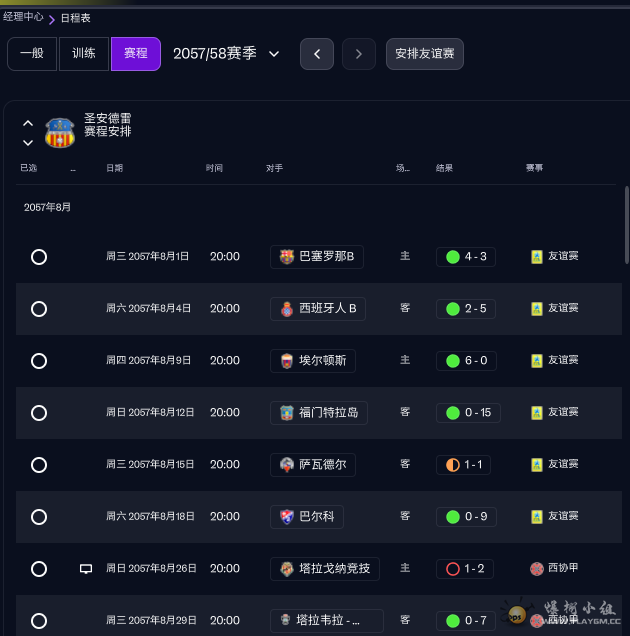Click the green win indicator for 4 - 3
Viewport: 630px width, 636px height.
[x=453, y=257]
